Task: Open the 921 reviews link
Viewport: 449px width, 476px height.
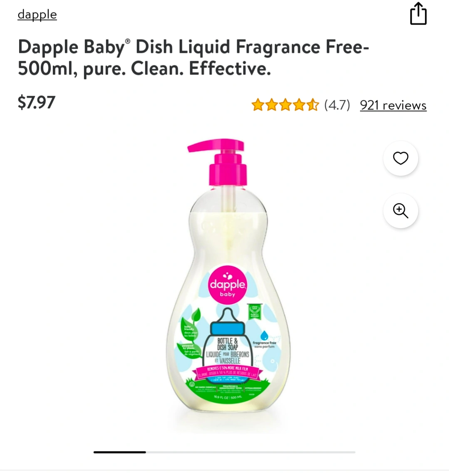Action: point(393,105)
